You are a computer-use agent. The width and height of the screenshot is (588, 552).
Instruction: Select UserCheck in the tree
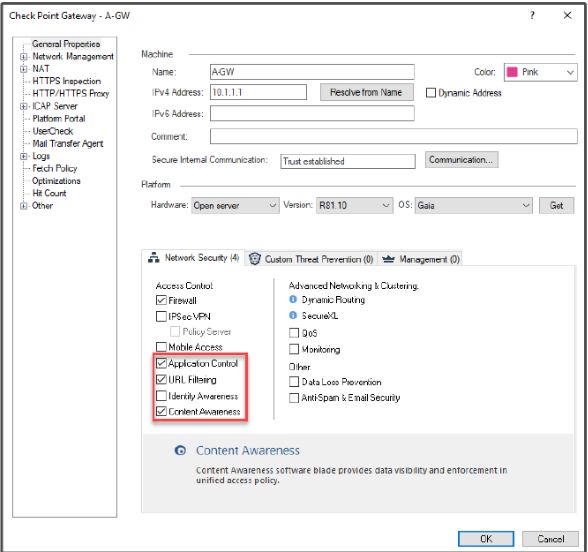[52, 131]
